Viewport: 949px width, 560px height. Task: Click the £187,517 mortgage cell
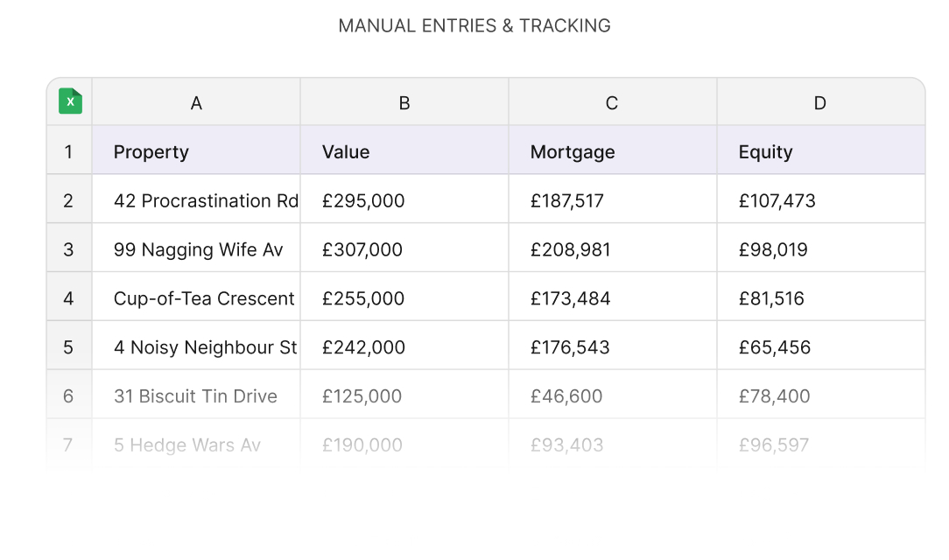(567, 201)
